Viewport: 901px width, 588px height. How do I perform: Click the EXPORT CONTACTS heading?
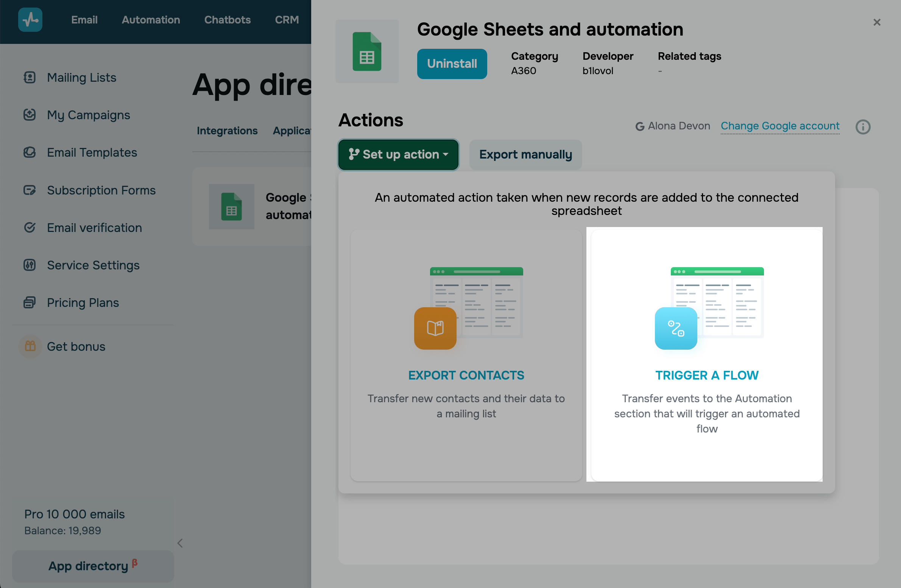click(x=466, y=375)
